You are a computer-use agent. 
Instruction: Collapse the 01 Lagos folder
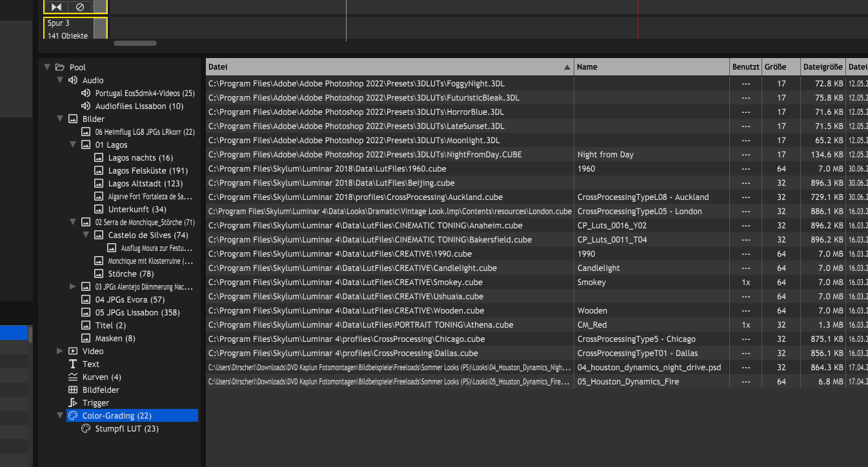click(73, 144)
